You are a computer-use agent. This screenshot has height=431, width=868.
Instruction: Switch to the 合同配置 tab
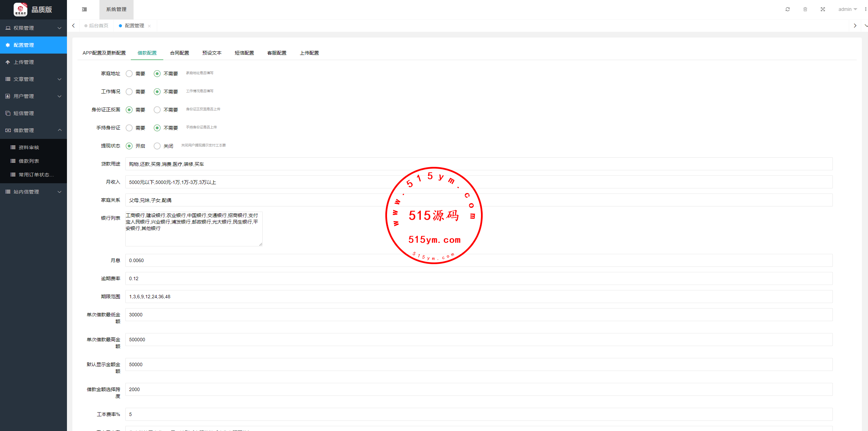tap(179, 53)
